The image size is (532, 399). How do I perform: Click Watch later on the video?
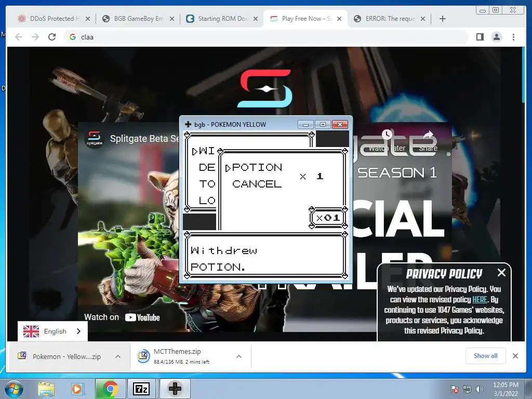[x=387, y=141]
